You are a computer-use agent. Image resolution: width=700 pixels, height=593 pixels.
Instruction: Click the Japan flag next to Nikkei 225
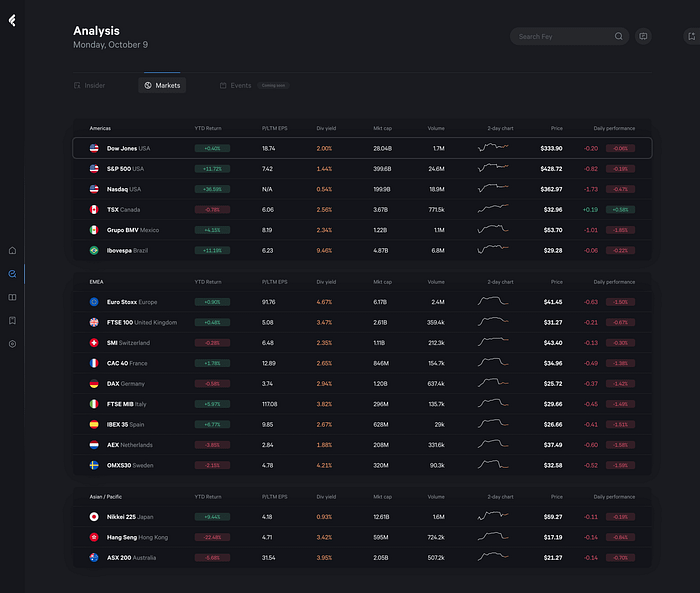[94, 517]
